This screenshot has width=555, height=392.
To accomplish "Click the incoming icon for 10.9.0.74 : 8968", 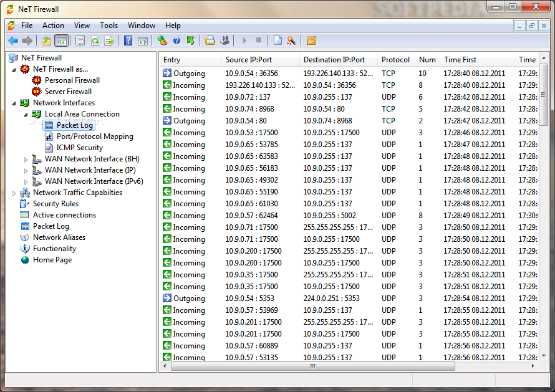I will pyautogui.click(x=166, y=108).
